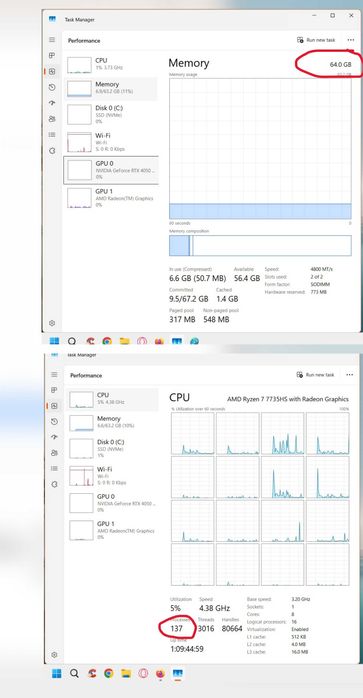Open Processes page icon in Memory-view Task Manager
Image resolution: width=363 pixels, height=698 pixels.
[52, 56]
